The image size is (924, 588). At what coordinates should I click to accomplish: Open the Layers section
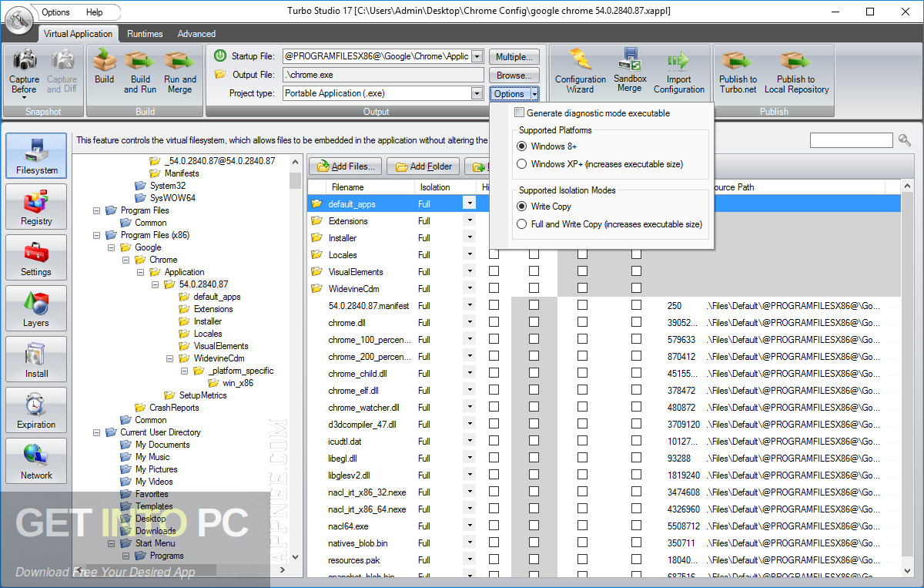tap(36, 308)
